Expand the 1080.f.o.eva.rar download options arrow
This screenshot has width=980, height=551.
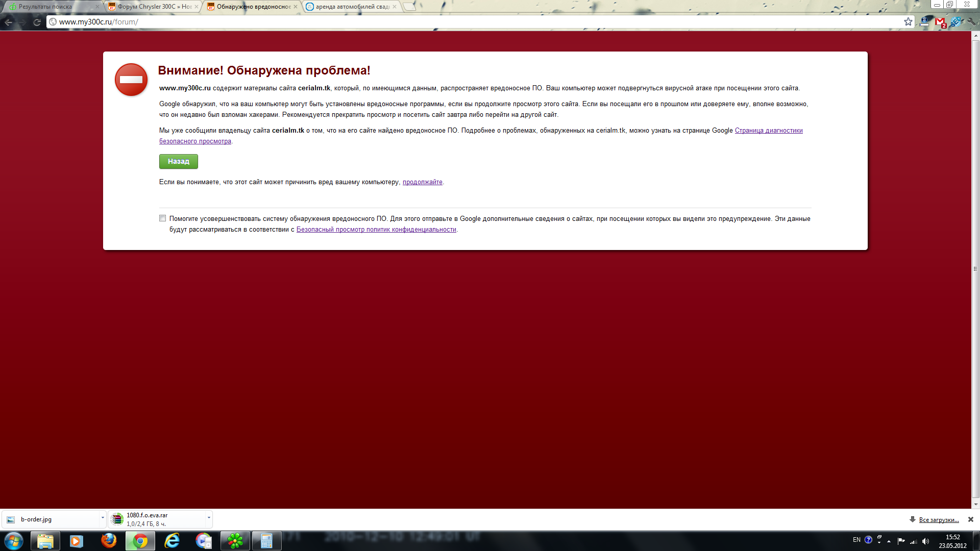(x=209, y=518)
